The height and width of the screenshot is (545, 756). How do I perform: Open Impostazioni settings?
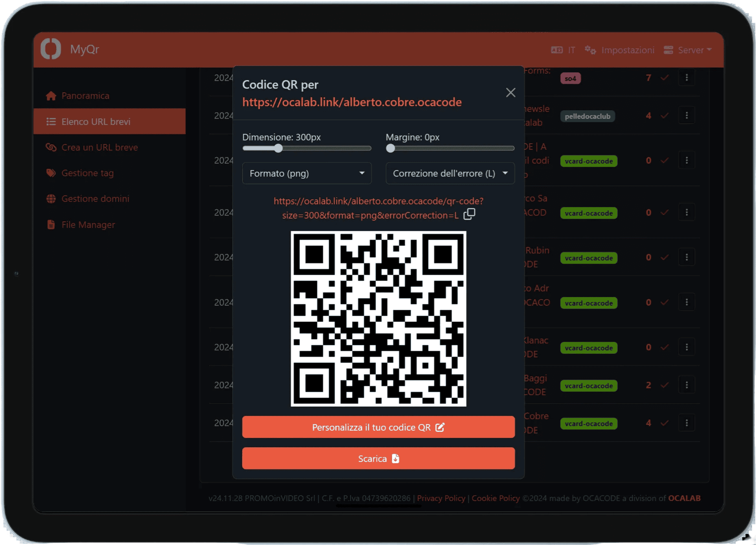click(x=620, y=50)
